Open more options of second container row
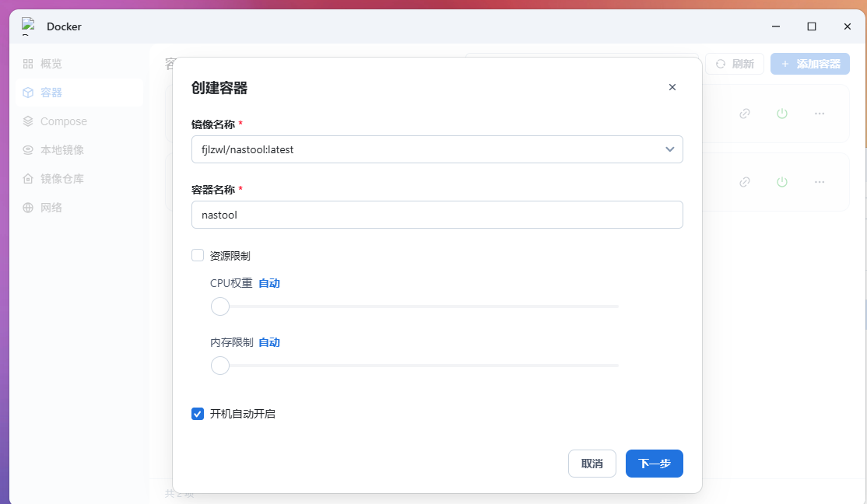867x504 pixels. click(820, 182)
